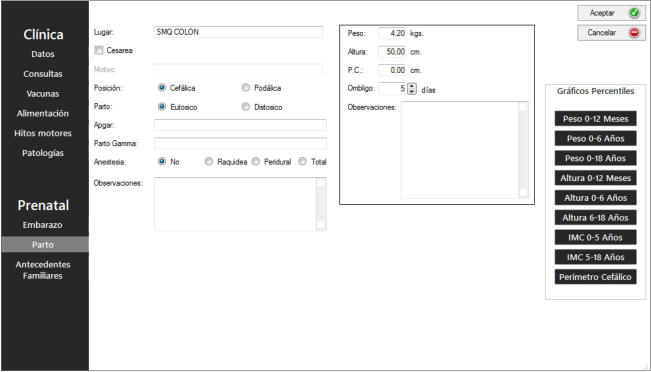
Task: Click the red cancel icon on Cancelar
Action: tap(634, 32)
